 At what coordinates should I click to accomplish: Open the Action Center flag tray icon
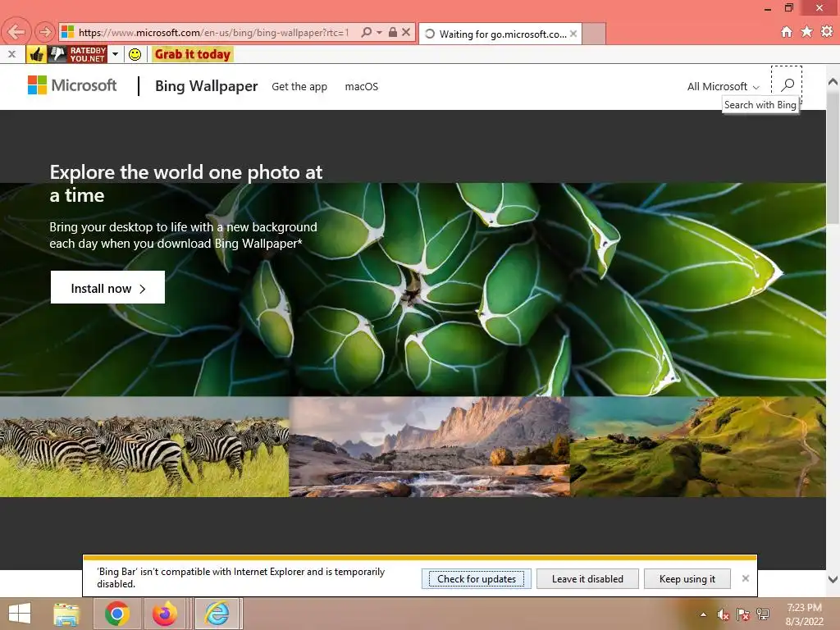click(743, 614)
